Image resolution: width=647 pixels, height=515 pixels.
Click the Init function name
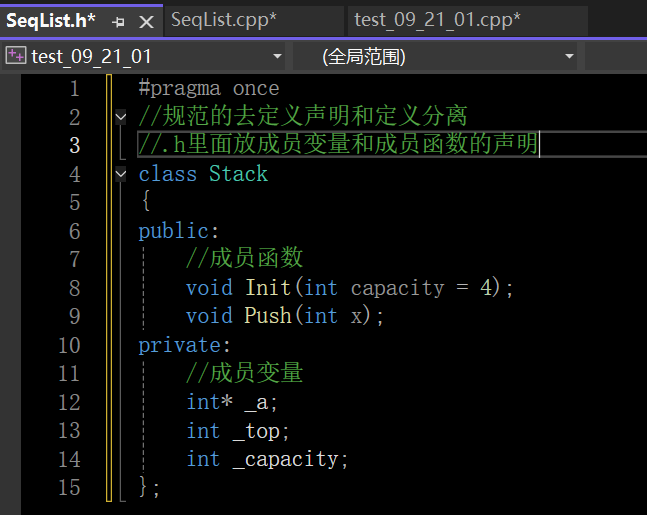point(267,288)
